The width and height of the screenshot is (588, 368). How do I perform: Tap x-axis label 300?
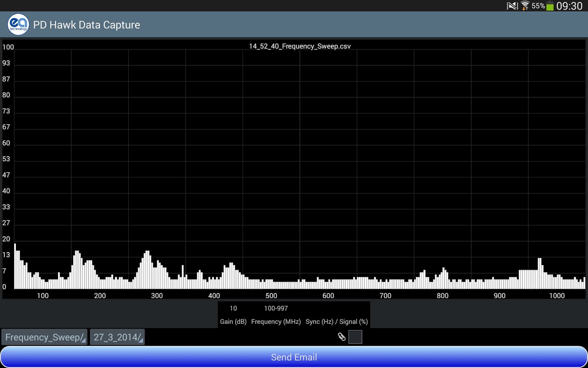(x=157, y=296)
